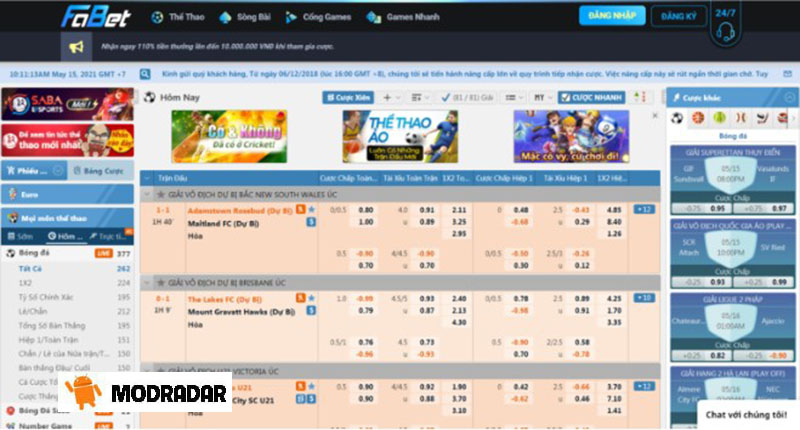Viewport: 800px width, 430px height.
Task: Toggle star for Brisbane league header
Action: point(159,283)
